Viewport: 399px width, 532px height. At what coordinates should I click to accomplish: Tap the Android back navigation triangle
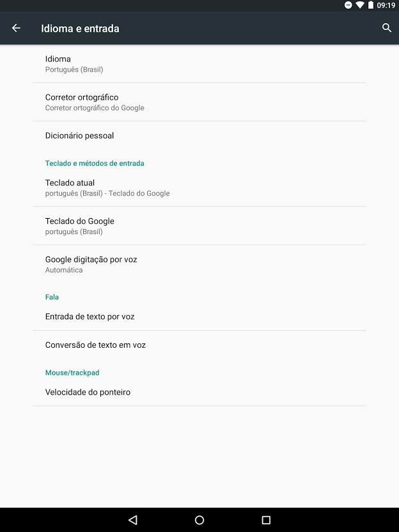[133, 520]
